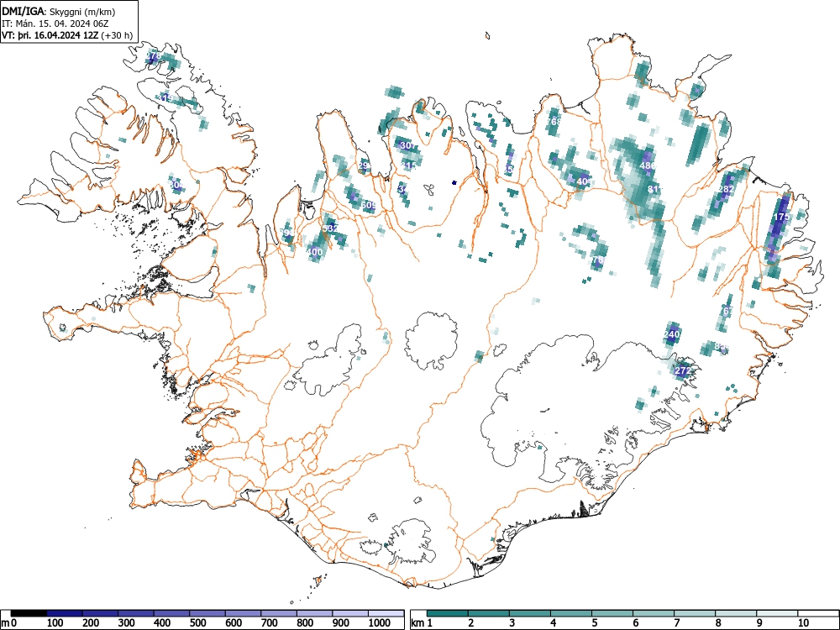This screenshot has width=840, height=630.
Task: Pick the pale 900–1000 m legend swatch
Action: click(350, 613)
